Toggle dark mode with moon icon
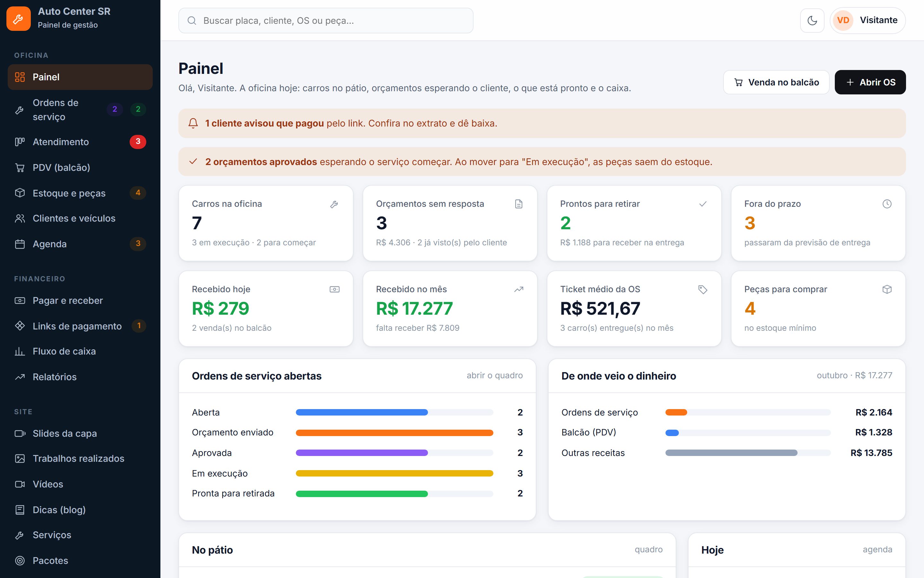The width and height of the screenshot is (924, 578). pyautogui.click(x=812, y=20)
